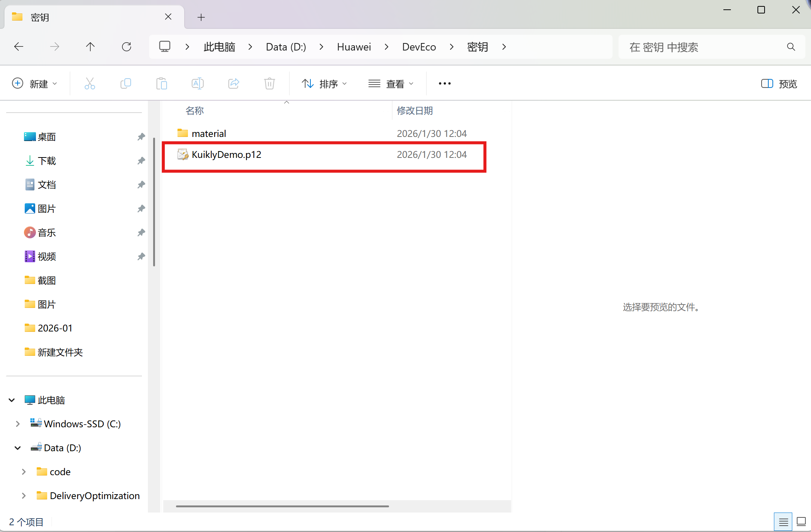Click the Paste clipboard icon

[x=161, y=83]
